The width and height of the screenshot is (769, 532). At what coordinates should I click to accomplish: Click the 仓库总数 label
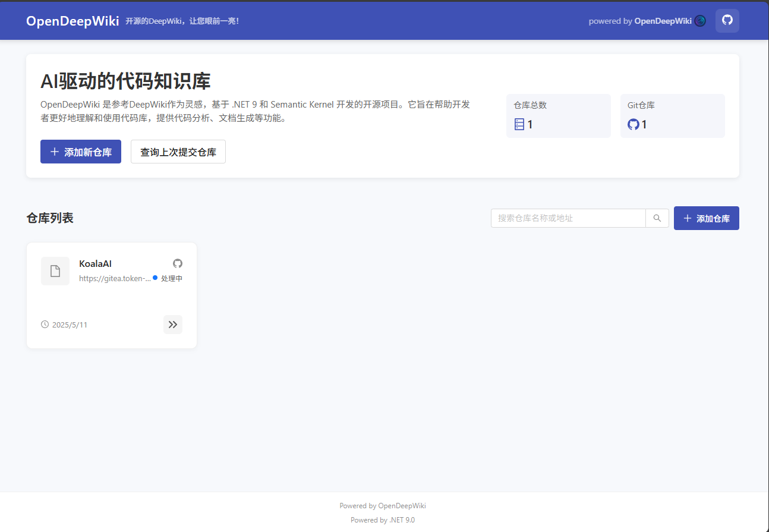pos(530,105)
